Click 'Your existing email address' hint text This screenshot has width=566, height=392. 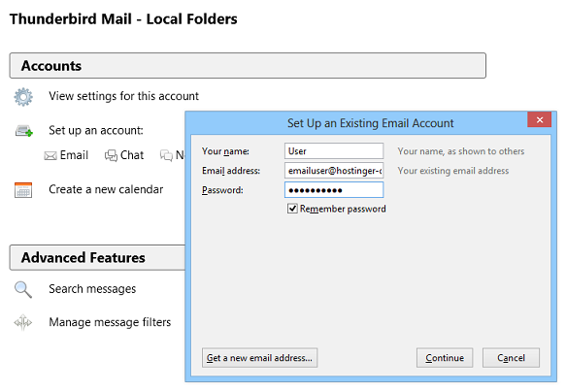[453, 171]
